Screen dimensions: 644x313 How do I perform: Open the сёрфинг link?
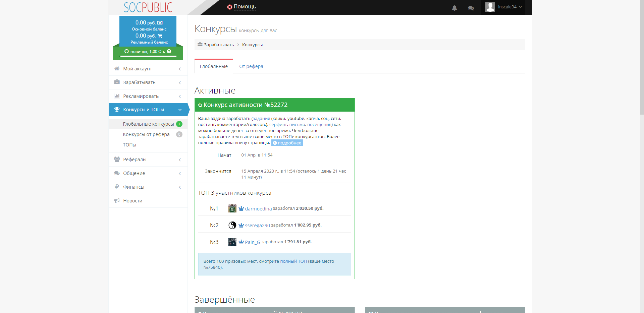pos(278,124)
